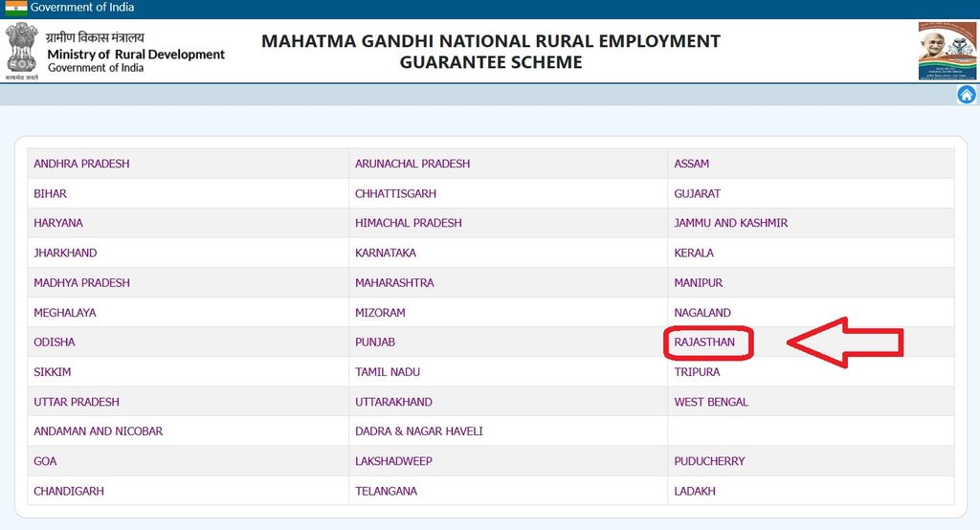Screen dimensions: 980x530
Task: Select Assam from the state list
Action: [691, 164]
